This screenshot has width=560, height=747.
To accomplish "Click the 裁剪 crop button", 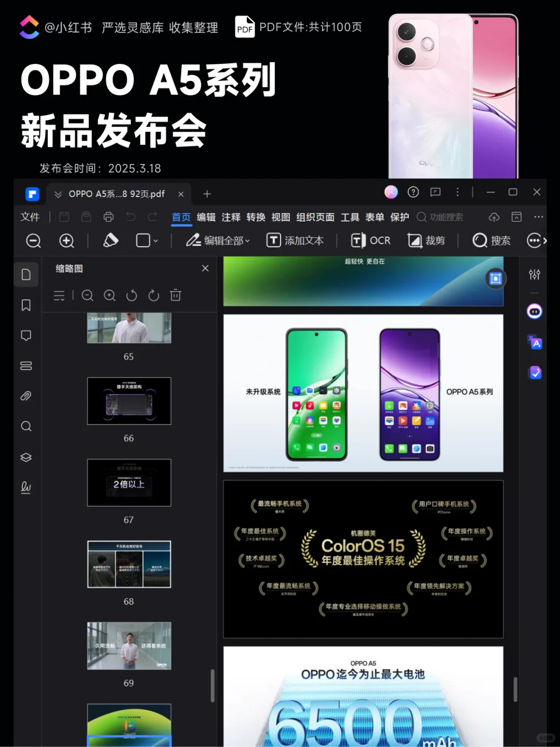I will pyautogui.click(x=426, y=240).
